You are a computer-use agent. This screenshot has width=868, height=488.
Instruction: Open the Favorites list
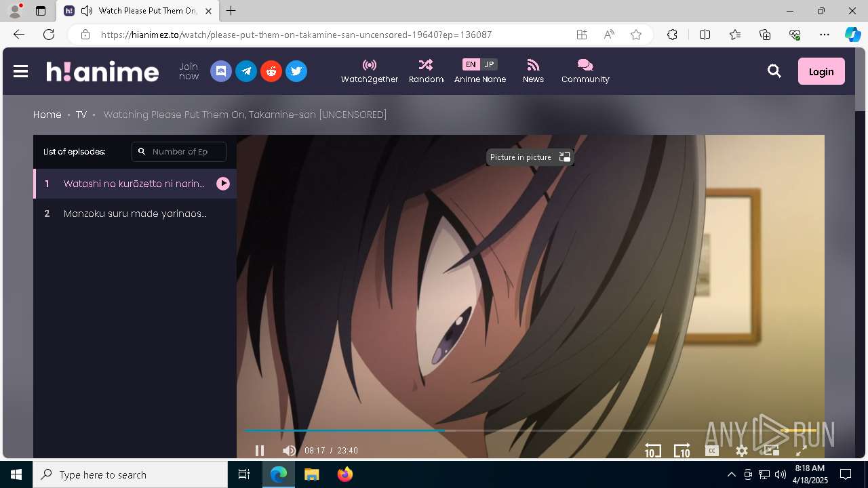735,35
